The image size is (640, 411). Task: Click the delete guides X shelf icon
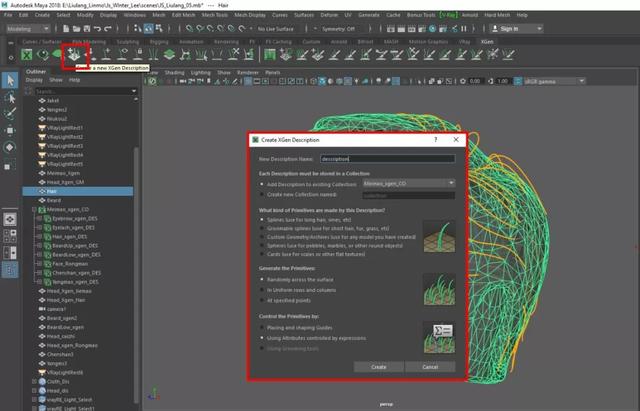pyautogui.click(x=234, y=54)
